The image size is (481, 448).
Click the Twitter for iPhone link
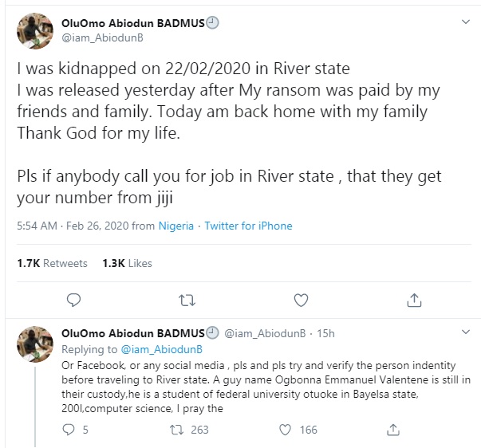click(248, 226)
